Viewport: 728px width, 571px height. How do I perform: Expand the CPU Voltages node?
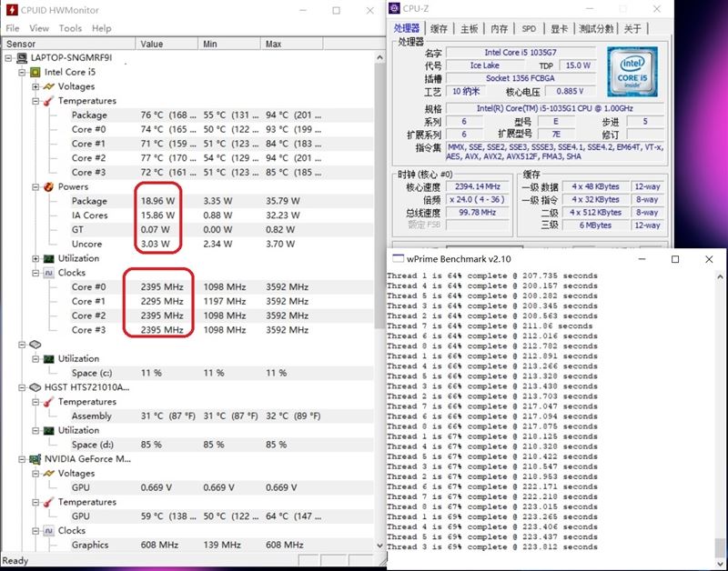tap(35, 86)
